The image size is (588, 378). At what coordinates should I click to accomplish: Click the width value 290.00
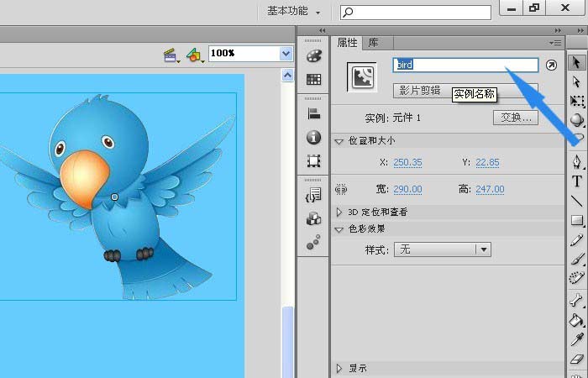(x=407, y=189)
